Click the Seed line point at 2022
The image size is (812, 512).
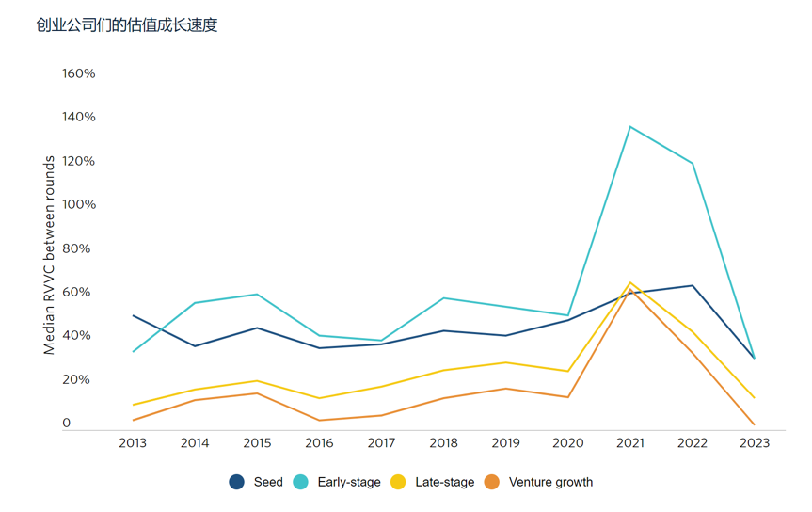(693, 285)
